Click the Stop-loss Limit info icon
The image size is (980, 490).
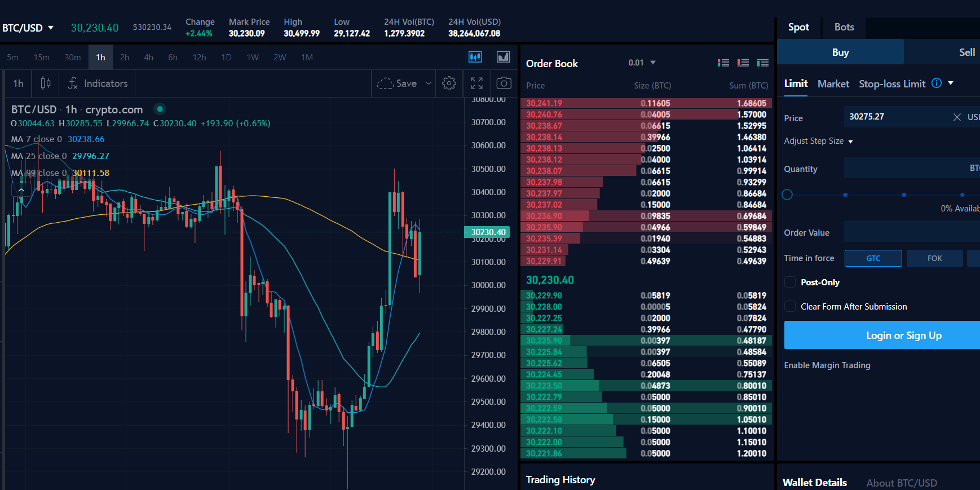coord(937,83)
